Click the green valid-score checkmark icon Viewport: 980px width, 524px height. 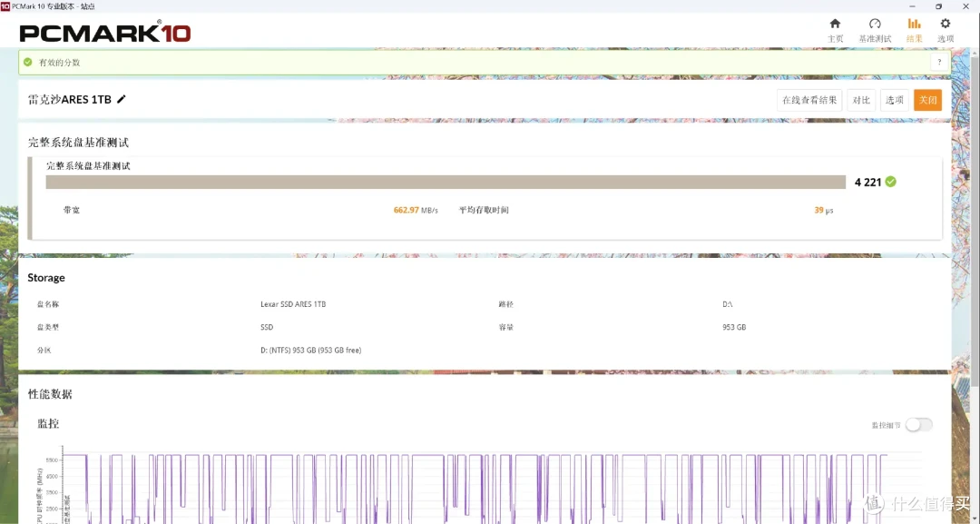click(x=27, y=62)
